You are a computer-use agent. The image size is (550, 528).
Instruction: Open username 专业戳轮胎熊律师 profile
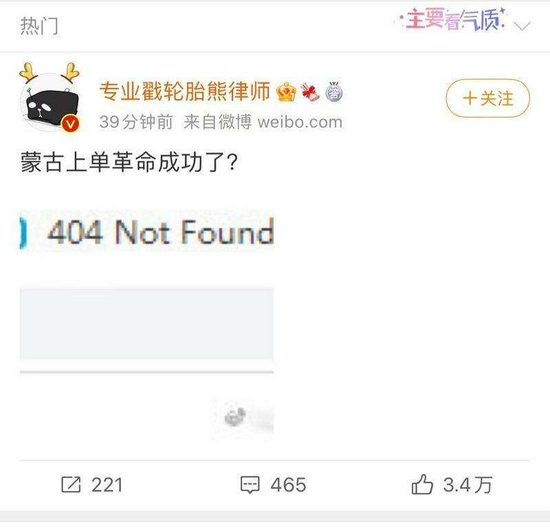pos(185,92)
